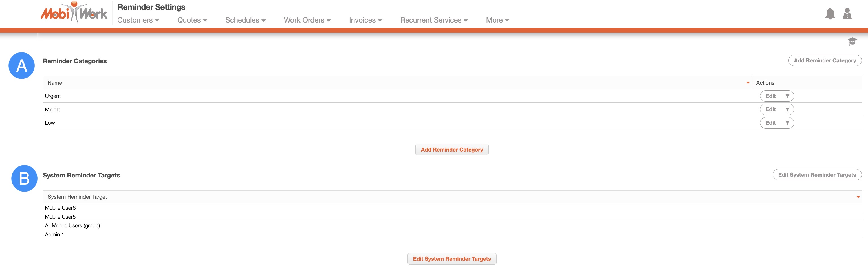Expand Edit dropdown for Middle category
This screenshot has width=868, height=272.
tap(787, 109)
